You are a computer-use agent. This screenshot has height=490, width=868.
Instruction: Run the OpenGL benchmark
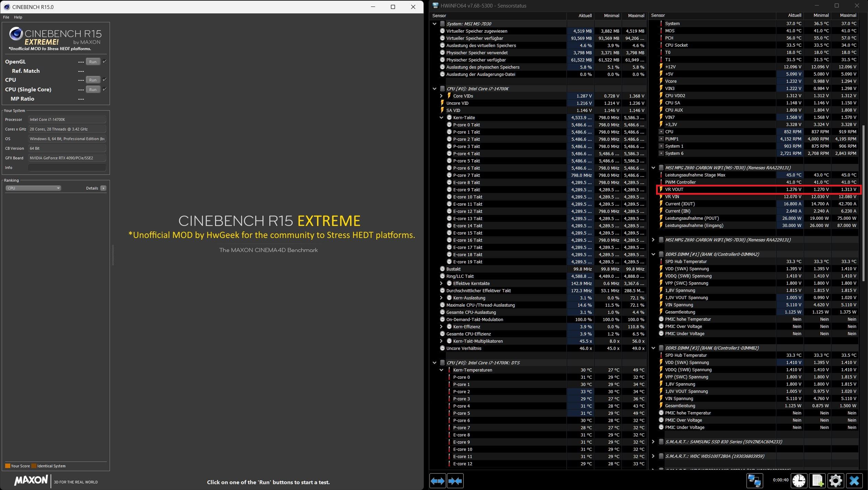coord(93,62)
